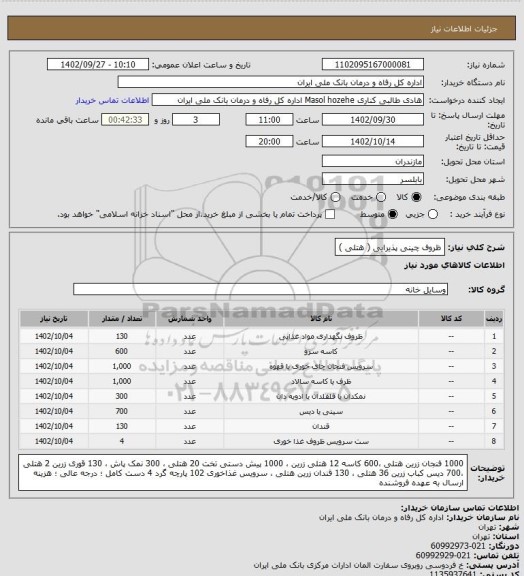Open the اطلاعات تماس خریدار link

112,100
